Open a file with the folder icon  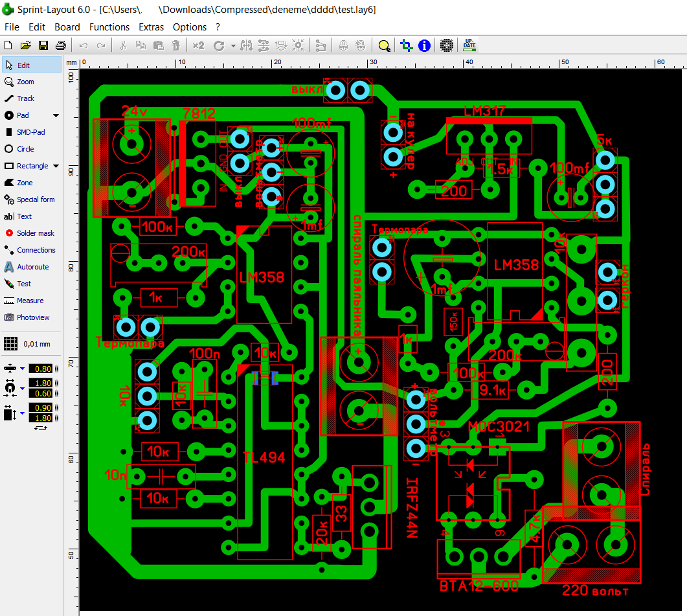[x=25, y=45]
